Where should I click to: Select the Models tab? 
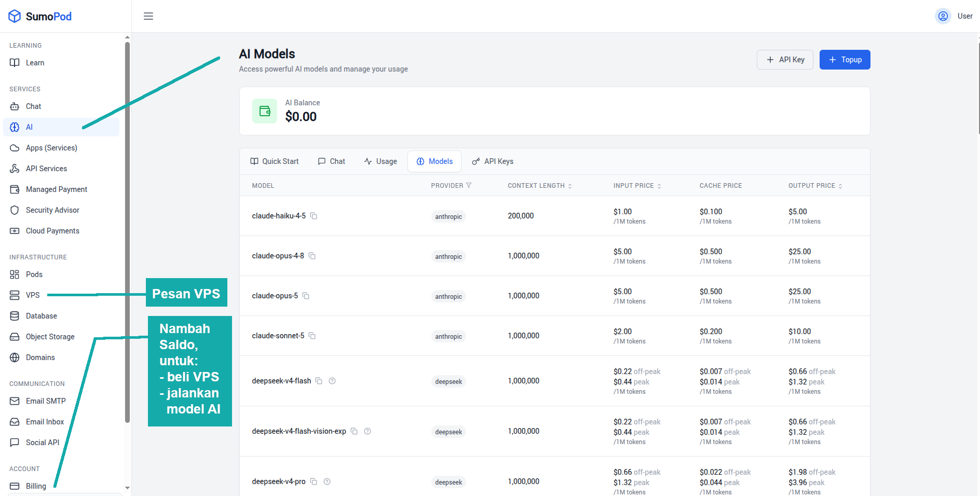(x=434, y=161)
